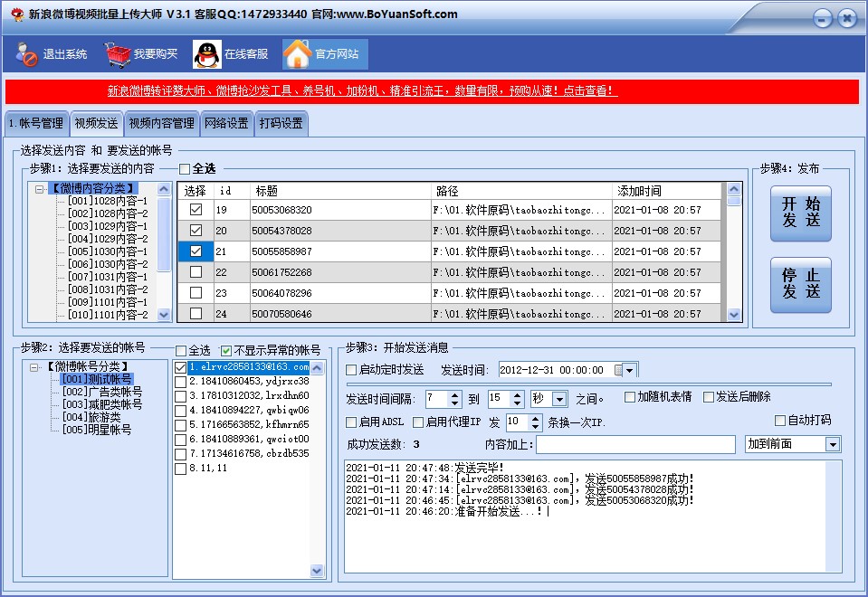
Task: Open the 发送时间 date dropdown arrow
Action: point(630,370)
